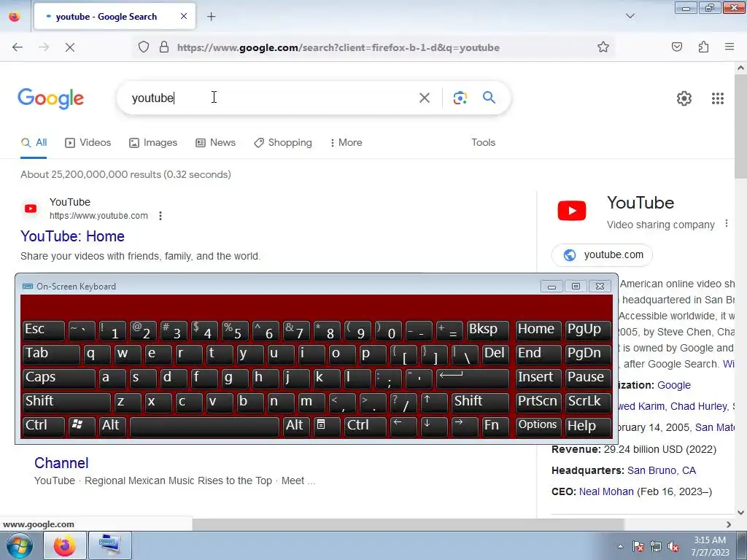
Task: Click the vertical page scrollbar thumb
Action: (x=741, y=126)
